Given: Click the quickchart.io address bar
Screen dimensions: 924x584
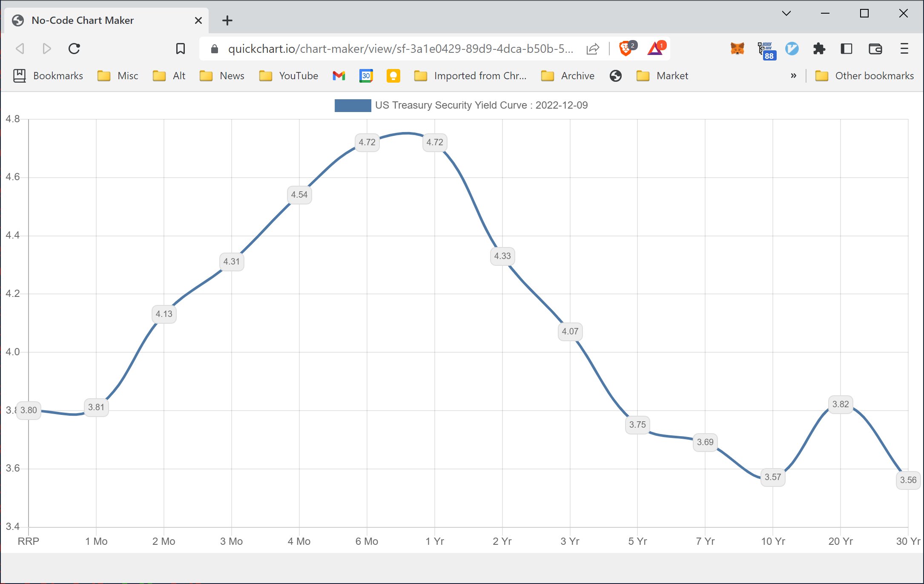Looking at the screenshot, I should pos(400,49).
